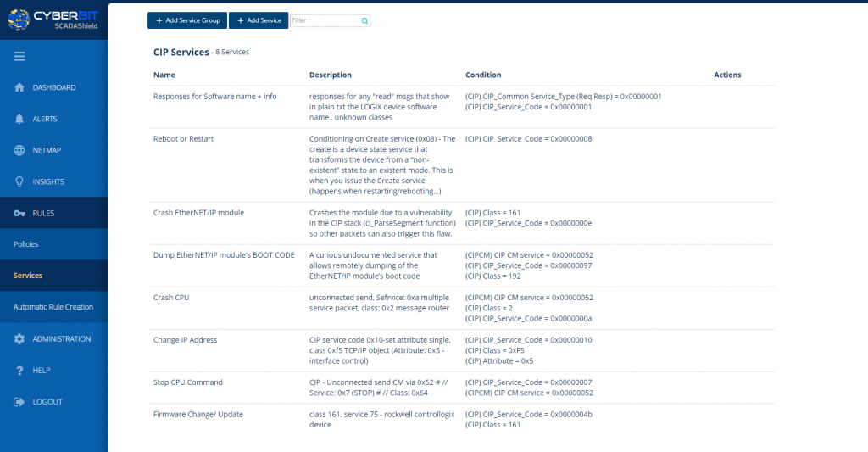Focus the Filter text input field
Image resolution: width=868 pixels, height=452 pixels.
coord(325,20)
